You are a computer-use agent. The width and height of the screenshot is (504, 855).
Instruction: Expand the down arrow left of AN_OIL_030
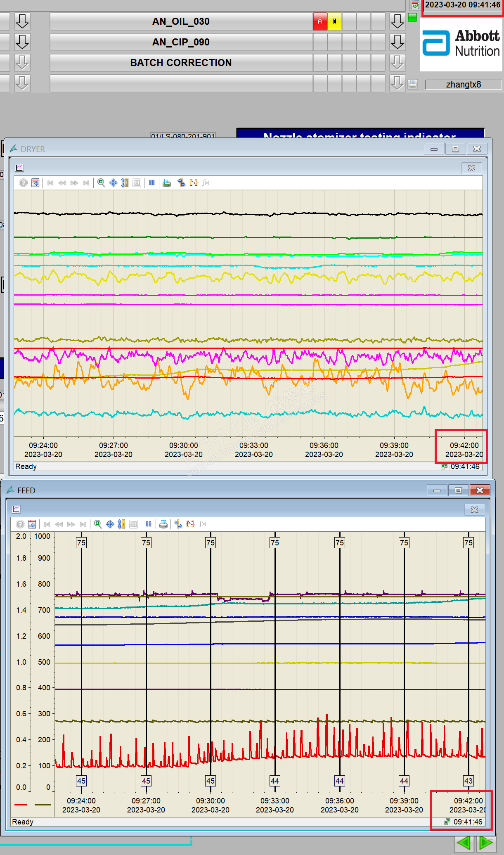[x=22, y=21]
